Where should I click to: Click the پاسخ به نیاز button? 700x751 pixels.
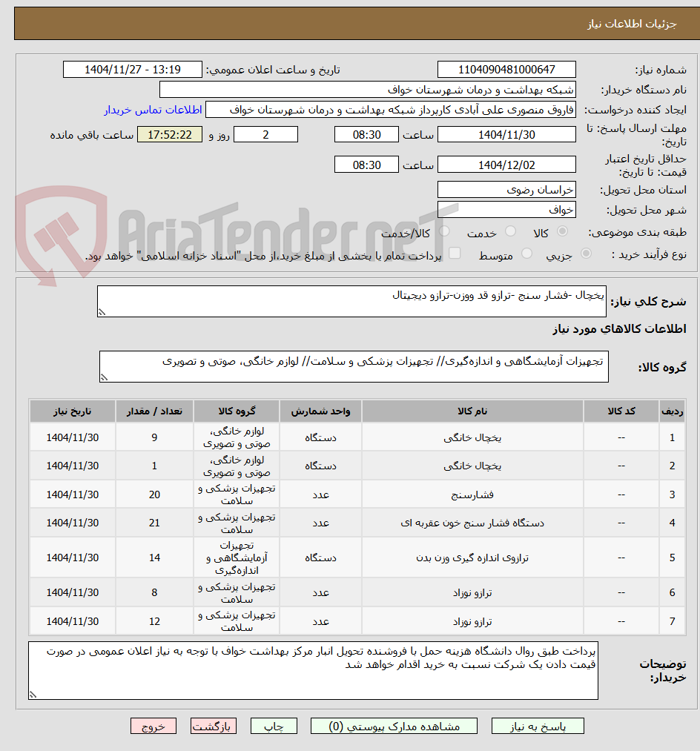pos(538,726)
